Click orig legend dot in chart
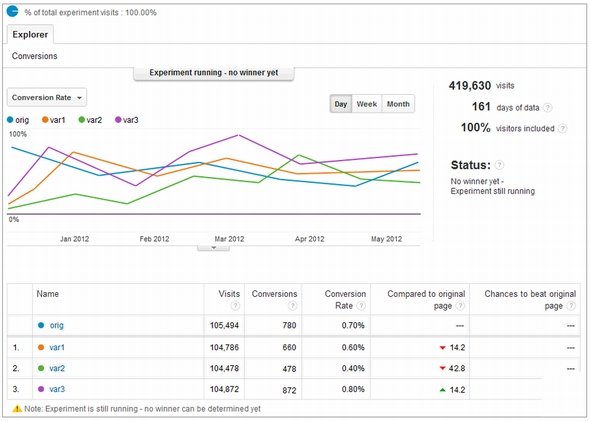The image size is (590, 421). coord(10,120)
